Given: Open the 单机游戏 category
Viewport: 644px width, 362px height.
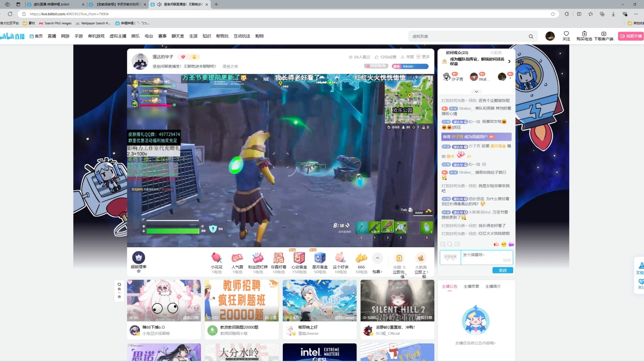Looking at the screenshot, I should coord(96,36).
